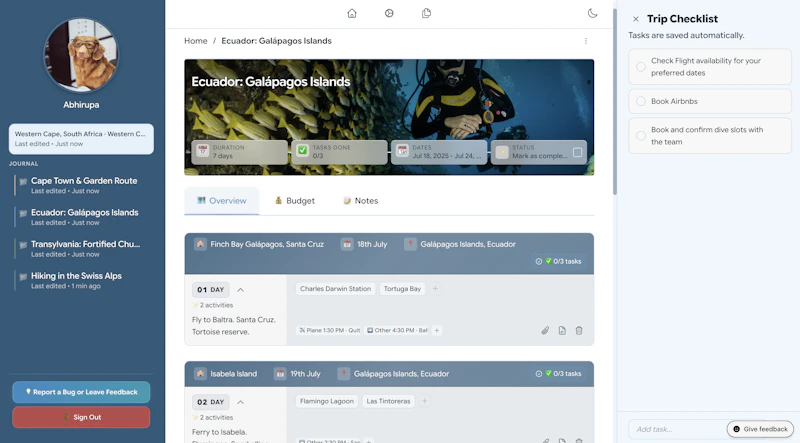Click the Isabela Island lodging icon
This screenshot has height=443, width=800.
[200, 374]
